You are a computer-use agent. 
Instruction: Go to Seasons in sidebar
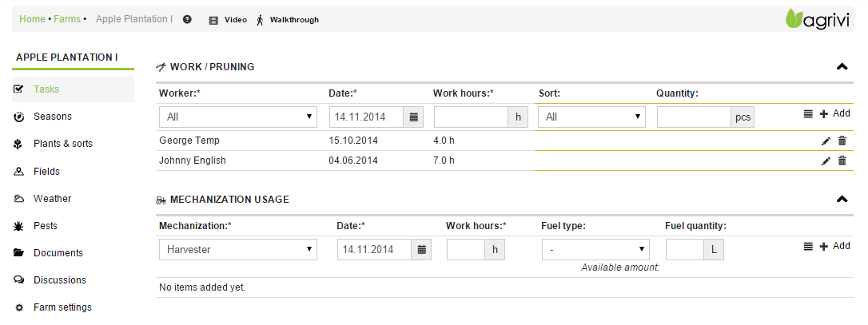52,117
